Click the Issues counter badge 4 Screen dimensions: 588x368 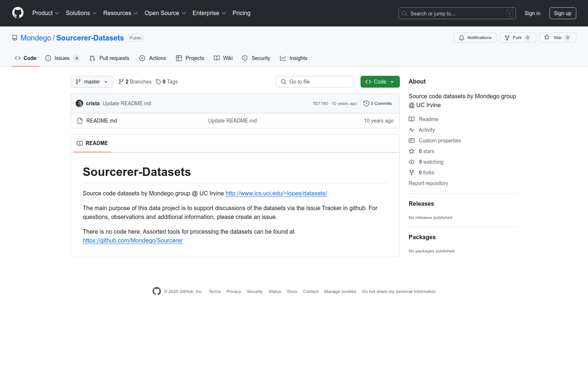coord(76,58)
